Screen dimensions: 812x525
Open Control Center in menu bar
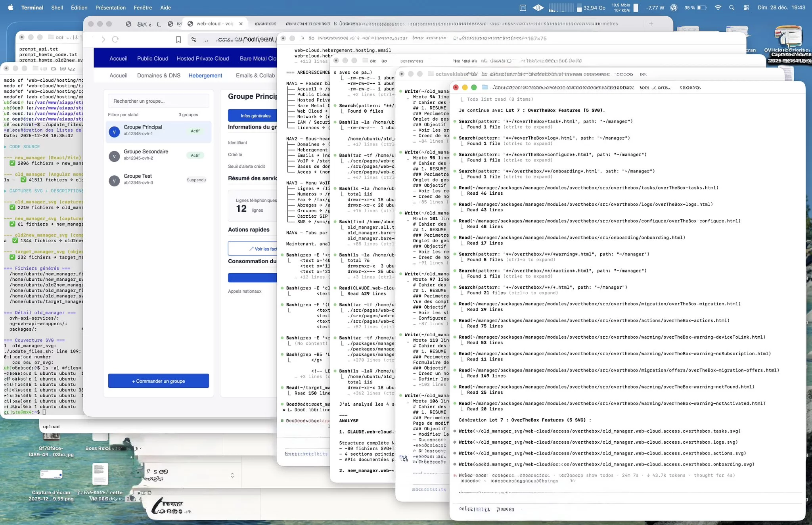[x=746, y=8]
